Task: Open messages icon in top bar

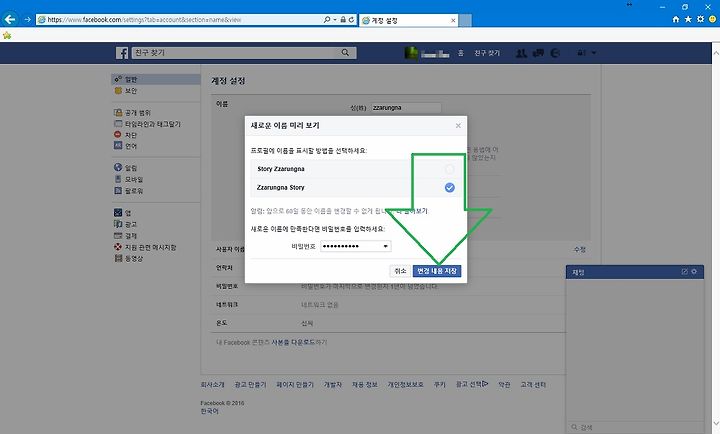Action: [x=538, y=53]
